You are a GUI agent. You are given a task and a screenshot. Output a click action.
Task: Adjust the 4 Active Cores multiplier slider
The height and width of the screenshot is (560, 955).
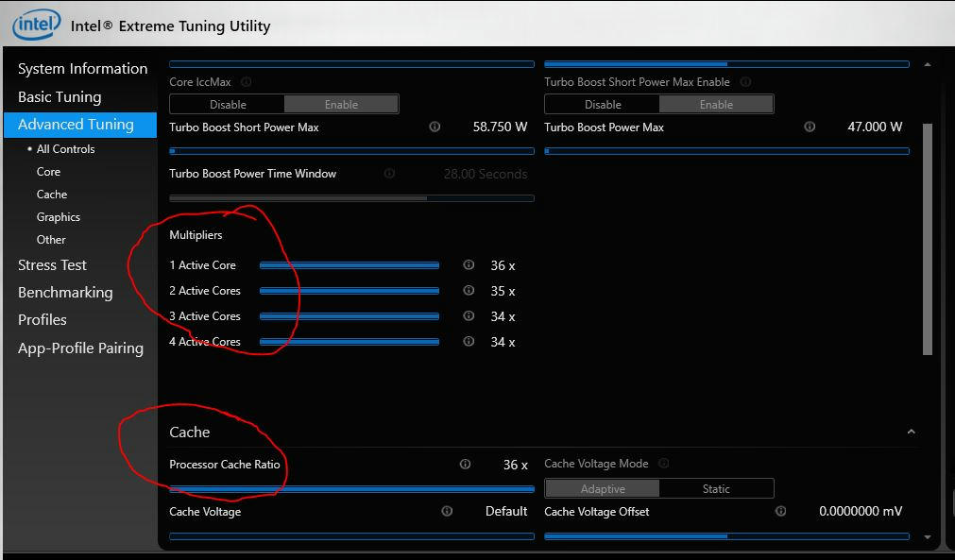350,342
